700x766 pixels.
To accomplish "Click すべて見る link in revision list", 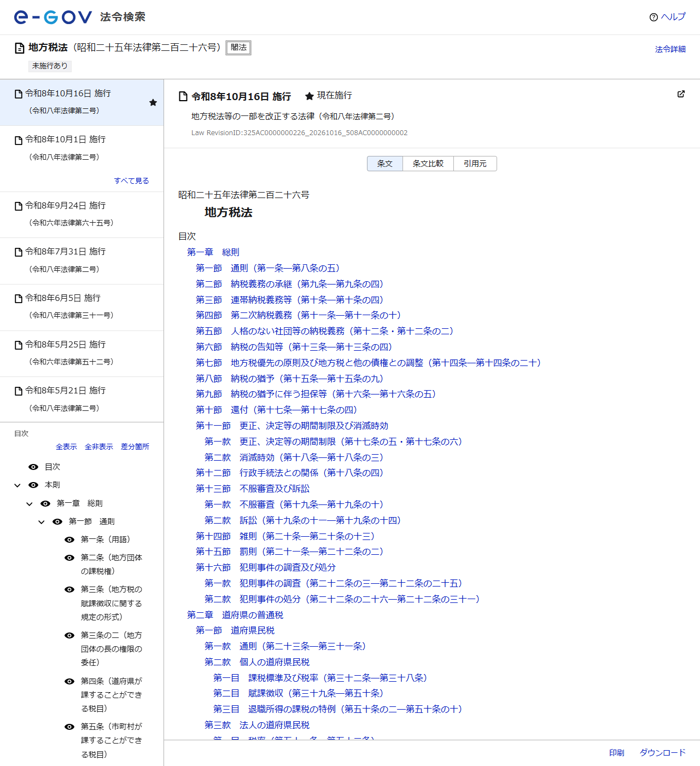I will (x=131, y=181).
